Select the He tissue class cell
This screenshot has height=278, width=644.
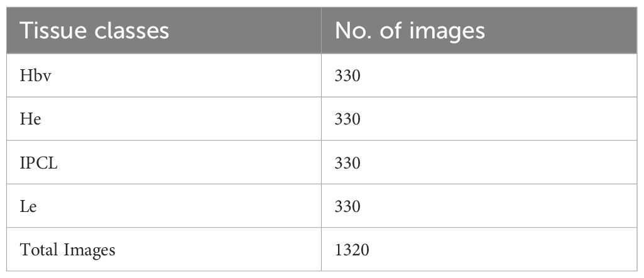point(164,119)
